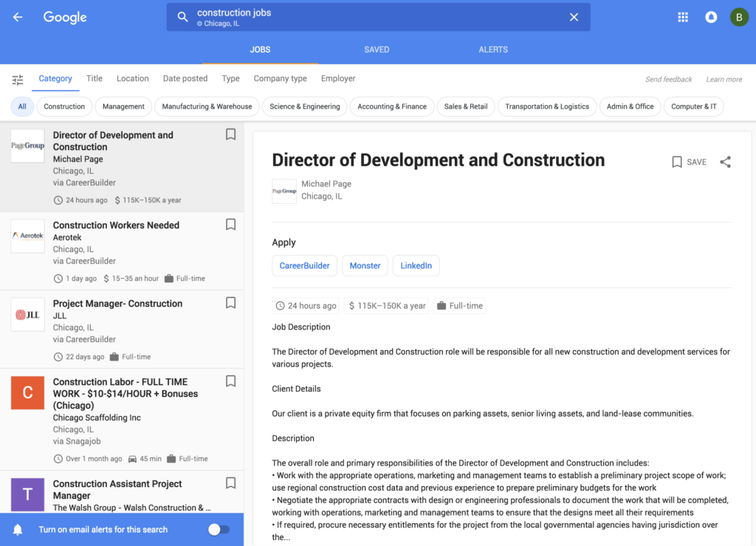The height and width of the screenshot is (546, 756).
Task: Click the Send feedback link
Action: click(x=668, y=79)
